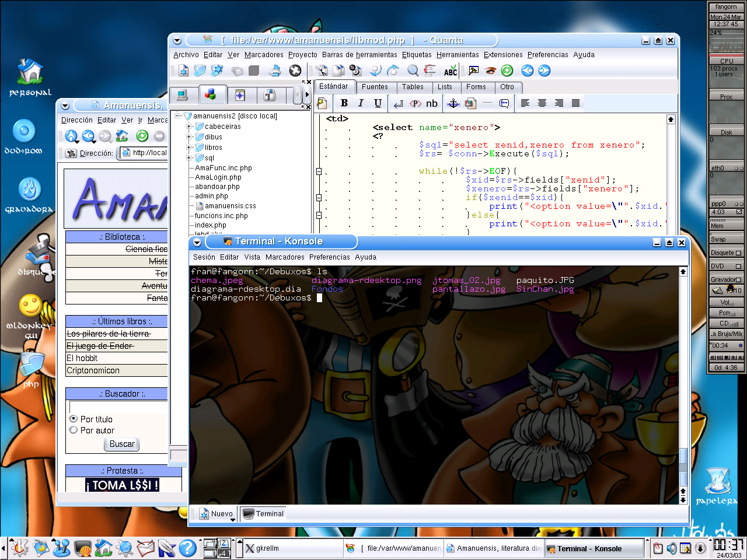The image size is (747, 560).
Task: Open the Etiquetas menu in Quanta
Action: (417, 55)
